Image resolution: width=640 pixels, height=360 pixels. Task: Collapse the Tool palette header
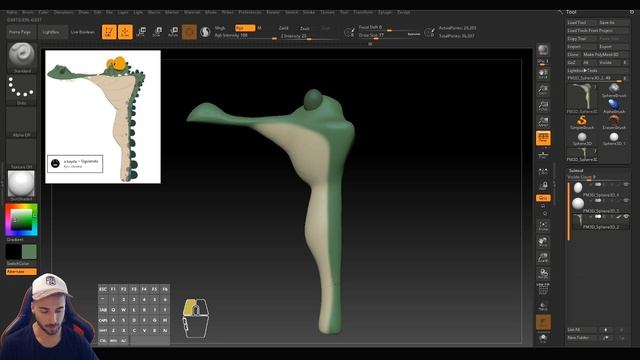click(571, 12)
